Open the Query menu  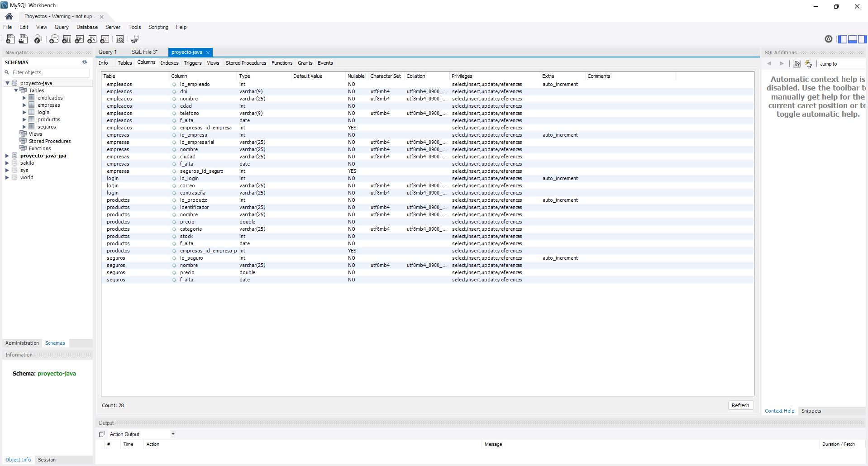62,27
